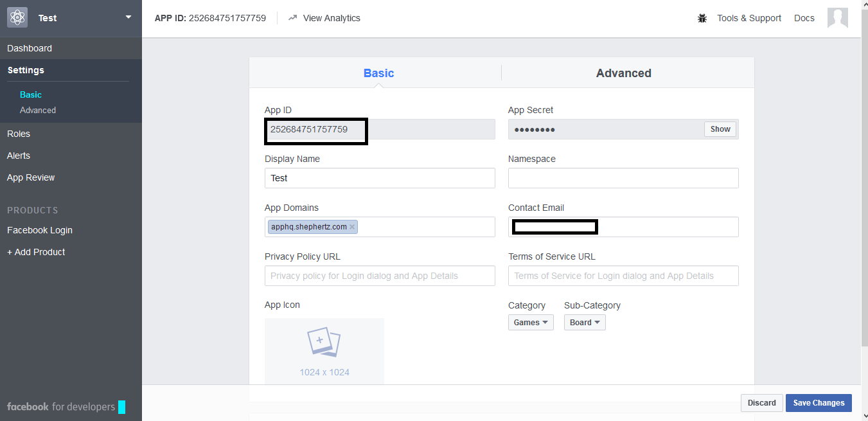Open the Roles sidebar item
The image size is (868, 421).
19,134
